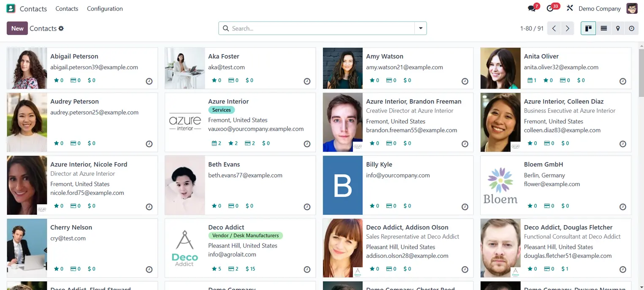
Task: Open activity clock on Addison Olson card
Action: pyautogui.click(x=465, y=270)
